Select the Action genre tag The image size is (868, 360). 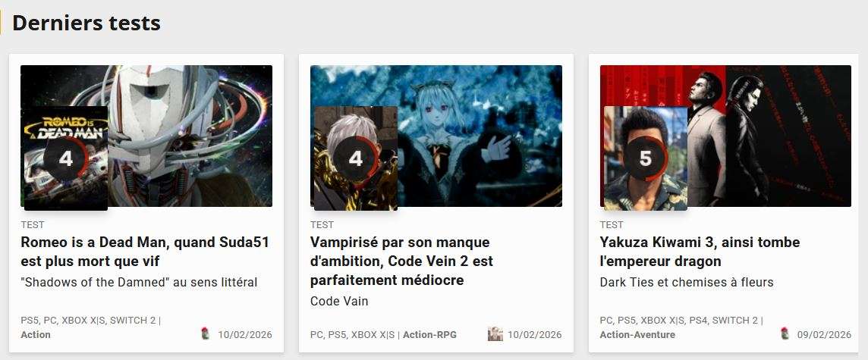(36, 334)
